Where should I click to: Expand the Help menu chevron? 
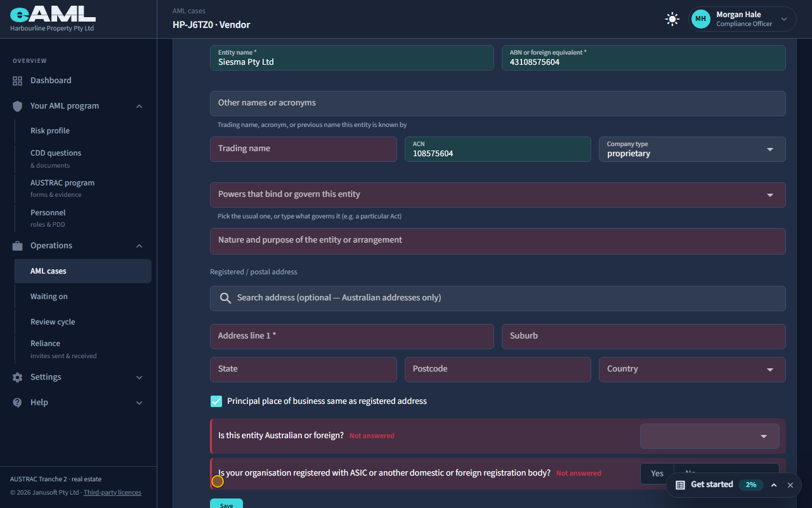(140, 403)
